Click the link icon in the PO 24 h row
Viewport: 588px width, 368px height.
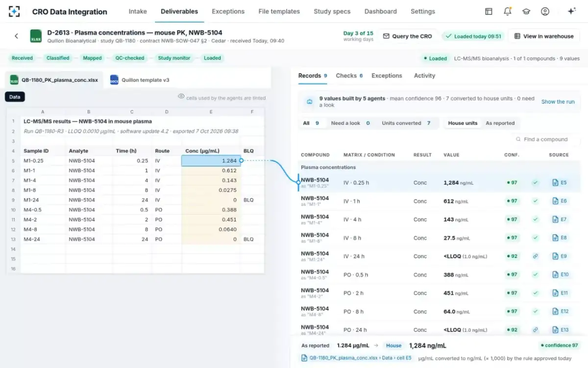click(x=535, y=330)
